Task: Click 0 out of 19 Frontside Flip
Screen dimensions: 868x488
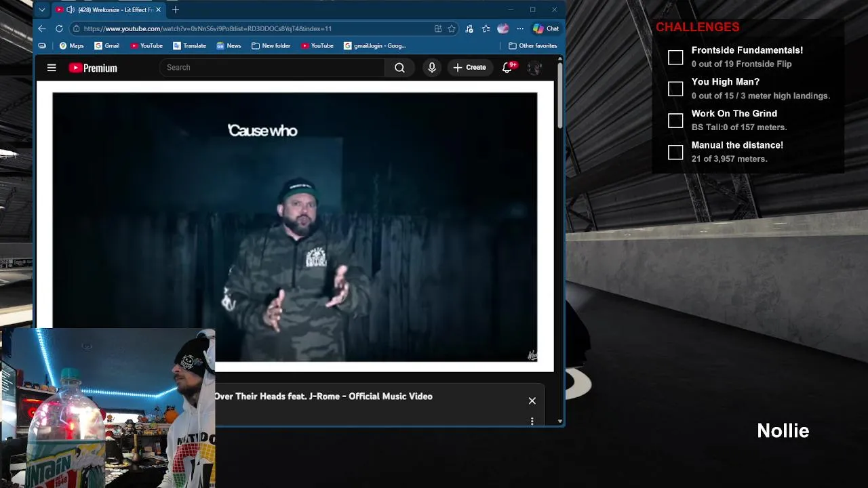Action: [x=741, y=64]
